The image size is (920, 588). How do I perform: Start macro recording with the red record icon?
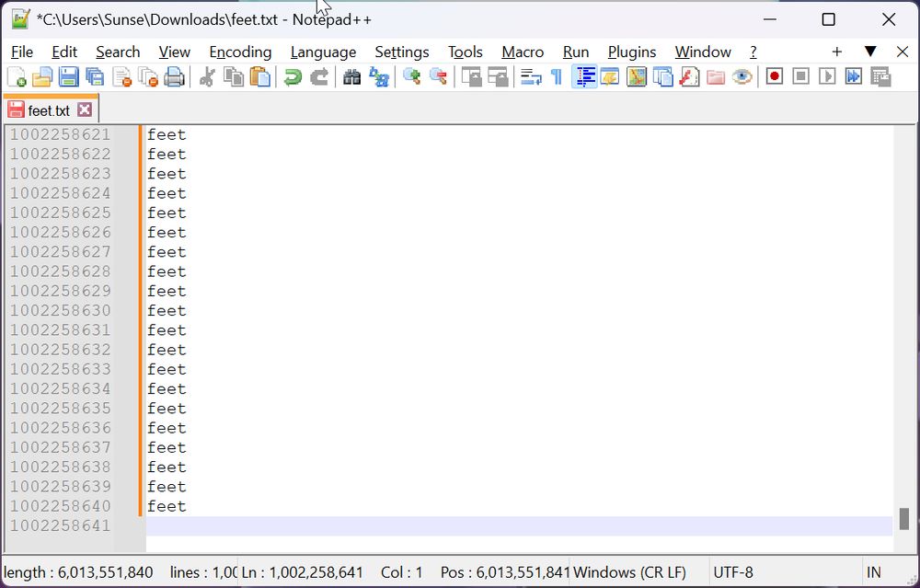(775, 77)
